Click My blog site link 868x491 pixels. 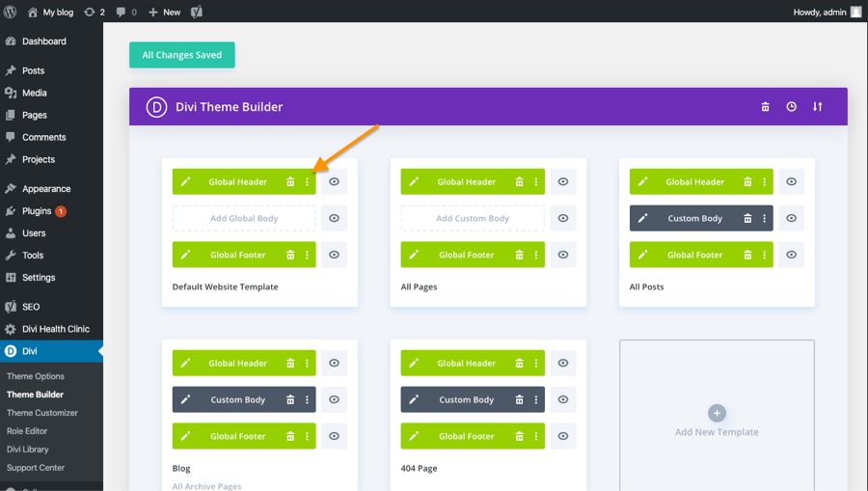click(x=50, y=12)
